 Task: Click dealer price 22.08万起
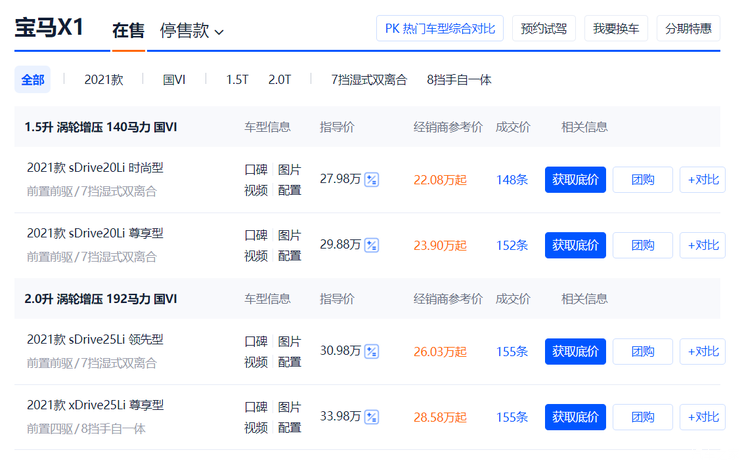coord(440,180)
